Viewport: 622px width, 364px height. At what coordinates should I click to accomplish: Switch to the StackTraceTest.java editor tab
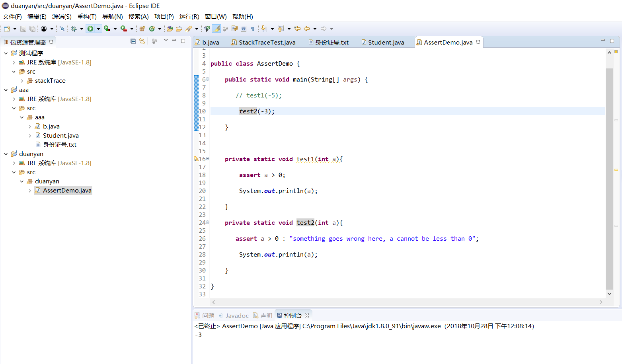click(267, 42)
